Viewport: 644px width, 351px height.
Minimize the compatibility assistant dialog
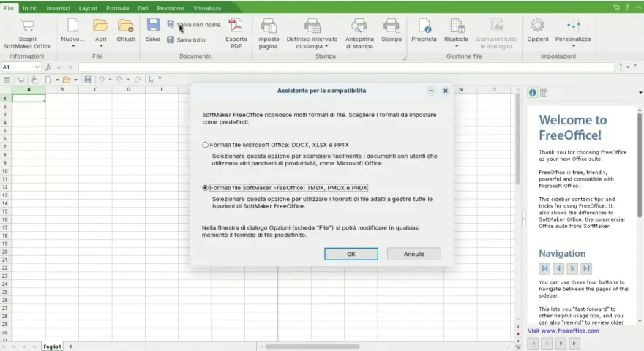430,91
